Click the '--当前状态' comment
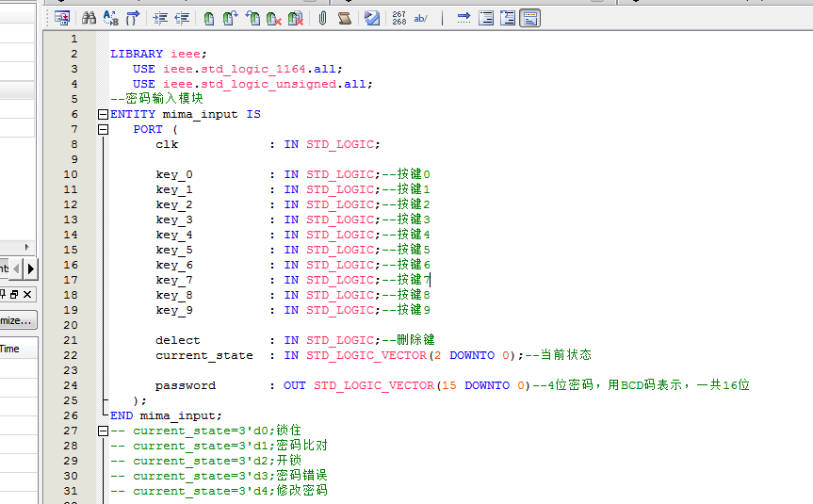The width and height of the screenshot is (813, 504). [x=559, y=355]
